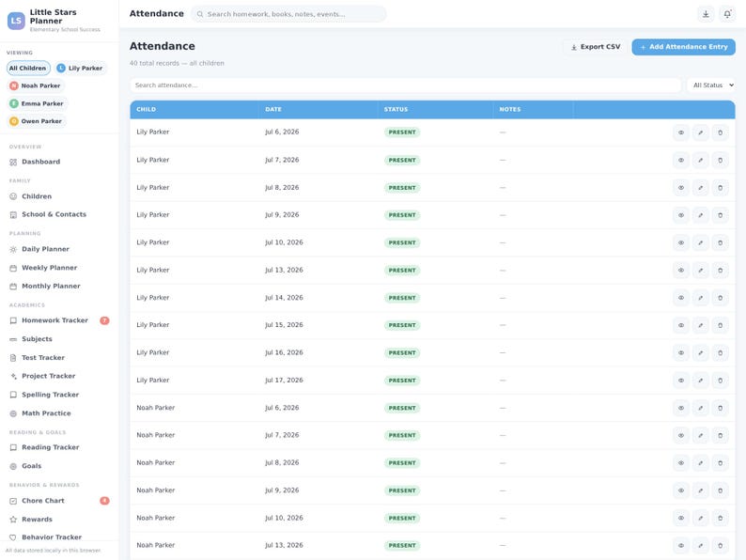Click Export CSV button
Viewport: 746px width, 560px height.
pyautogui.click(x=596, y=47)
